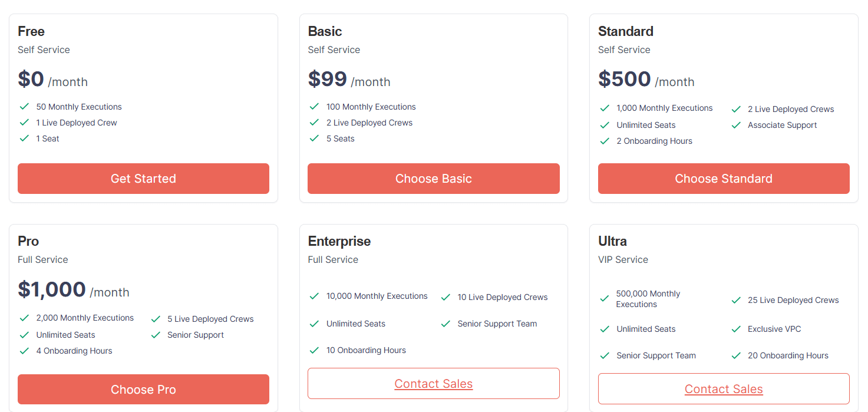Click the checkmark beside 100 Monthly Executions

coord(314,107)
